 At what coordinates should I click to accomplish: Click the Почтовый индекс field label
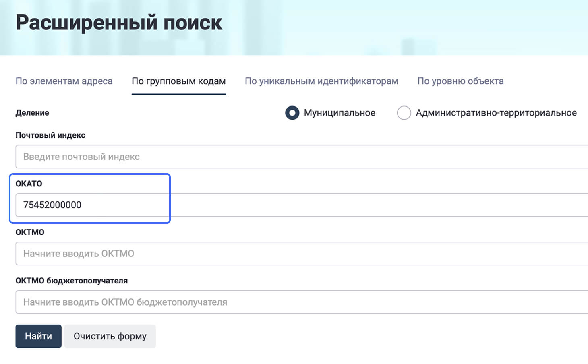click(x=50, y=135)
